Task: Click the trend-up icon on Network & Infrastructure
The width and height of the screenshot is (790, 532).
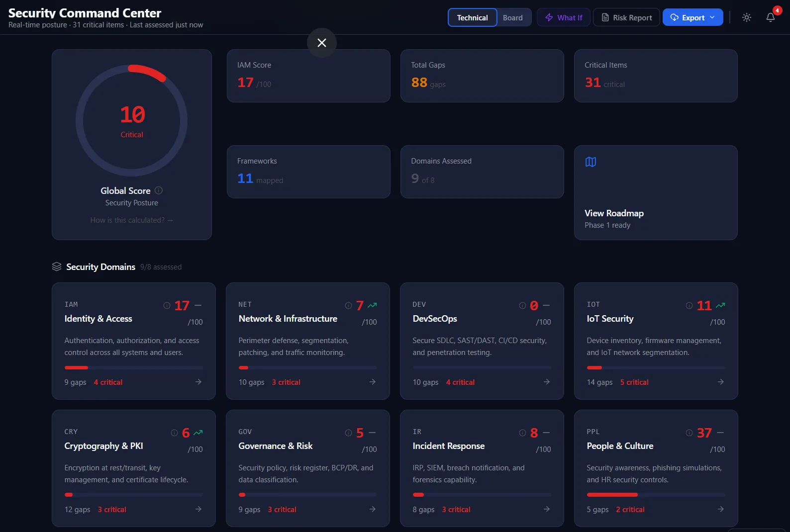Action: [372, 305]
